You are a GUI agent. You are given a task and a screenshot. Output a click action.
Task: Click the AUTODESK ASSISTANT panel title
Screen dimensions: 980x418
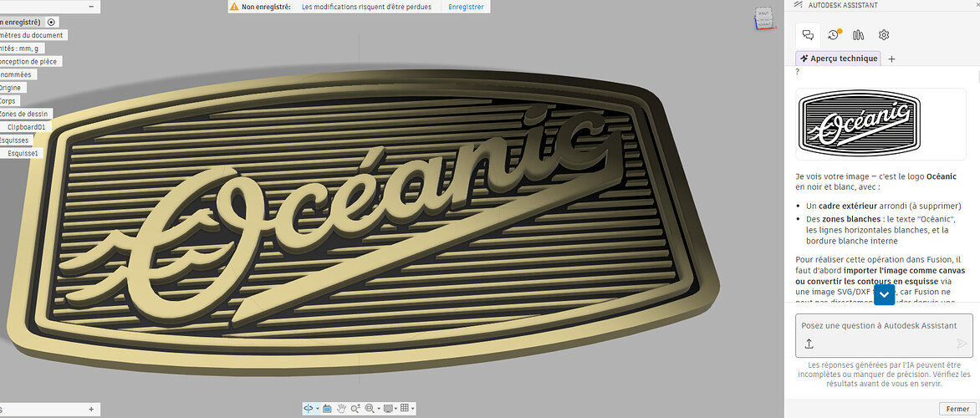click(x=843, y=5)
